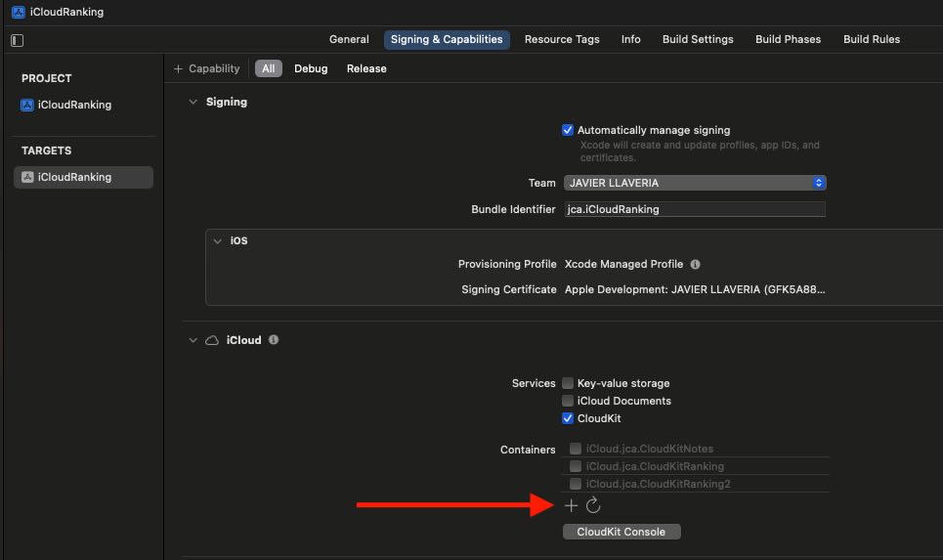
Task: Refresh the containers list
Action: coord(593,505)
